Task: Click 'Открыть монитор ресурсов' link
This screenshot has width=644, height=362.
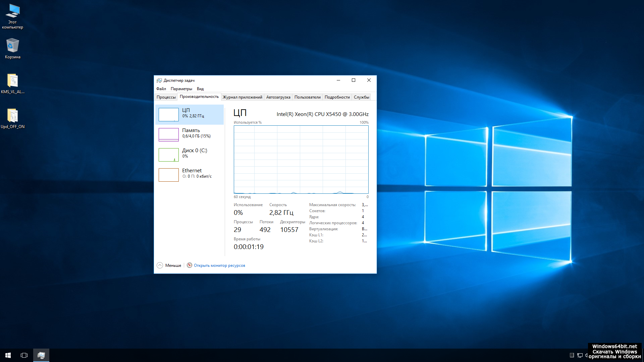Action: pyautogui.click(x=219, y=265)
